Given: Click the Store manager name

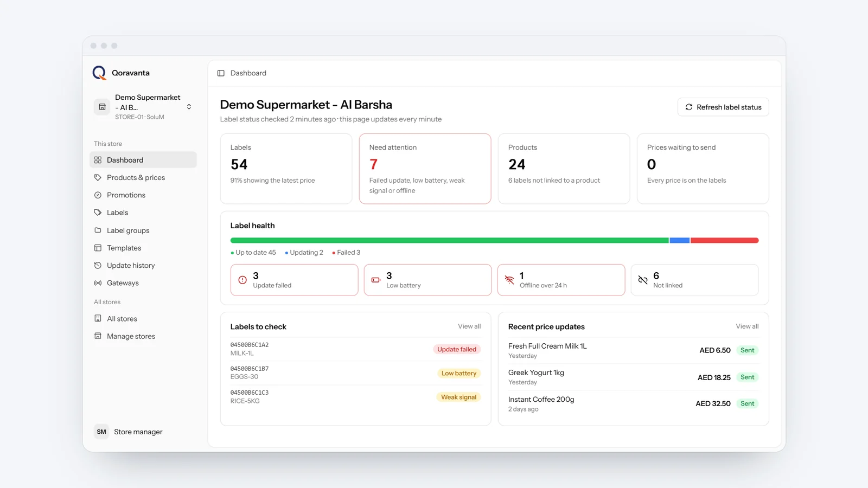Looking at the screenshot, I should [x=138, y=432].
